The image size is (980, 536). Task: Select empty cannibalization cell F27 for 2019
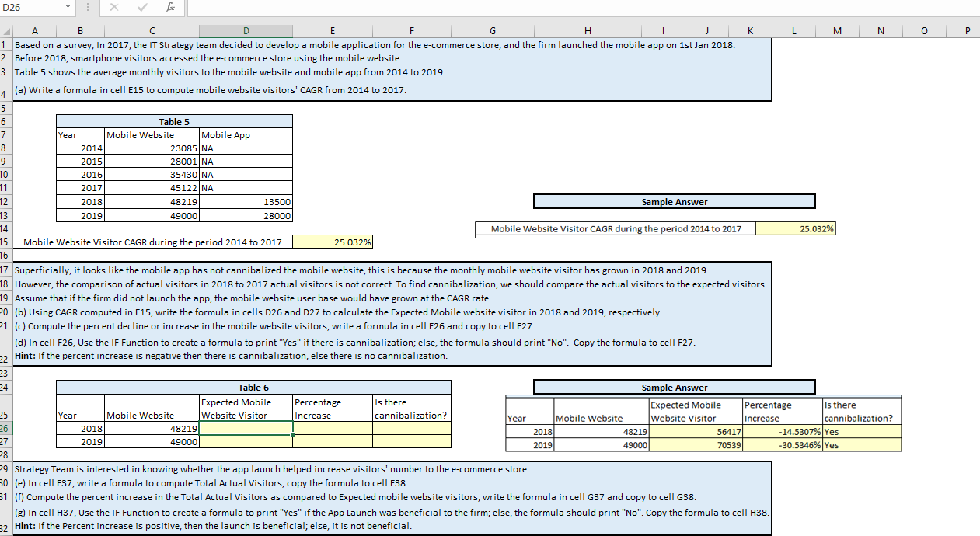pyautogui.click(x=412, y=442)
